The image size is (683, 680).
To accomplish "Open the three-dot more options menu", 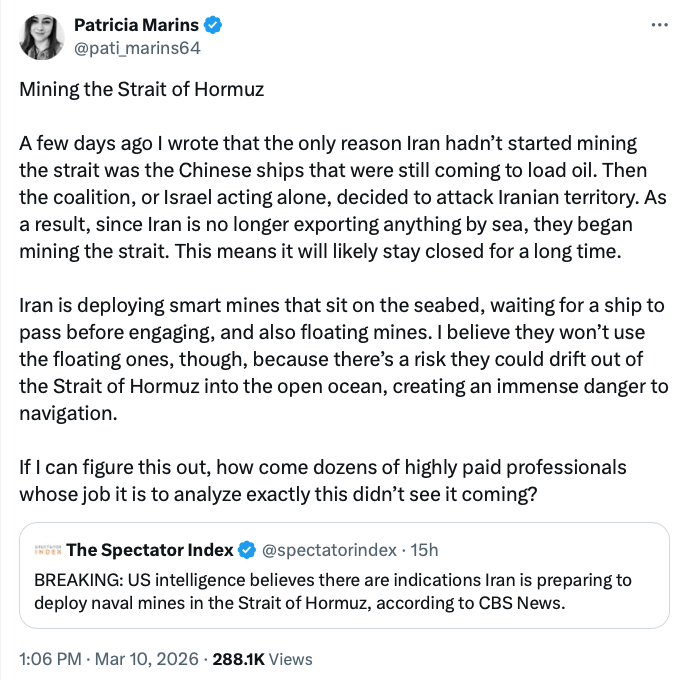I will [x=659, y=25].
